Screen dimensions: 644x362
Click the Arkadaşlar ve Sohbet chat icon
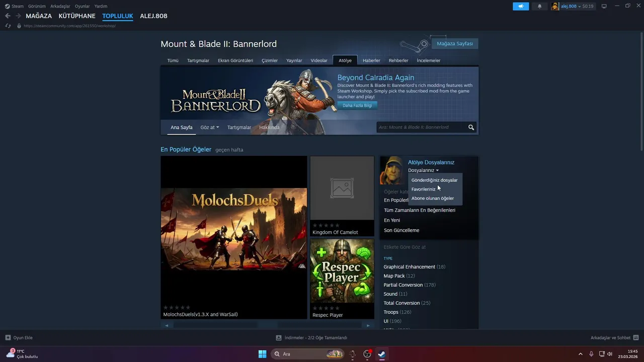point(636,338)
